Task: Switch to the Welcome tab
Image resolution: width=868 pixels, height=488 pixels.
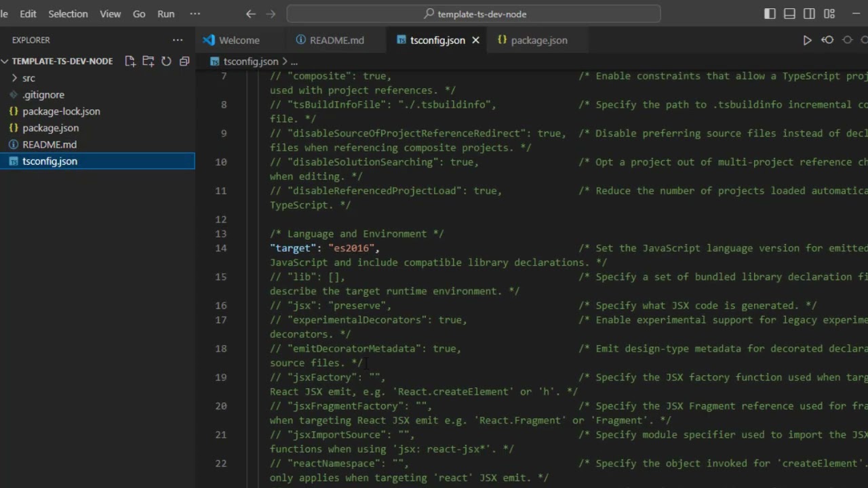Action: 239,40
